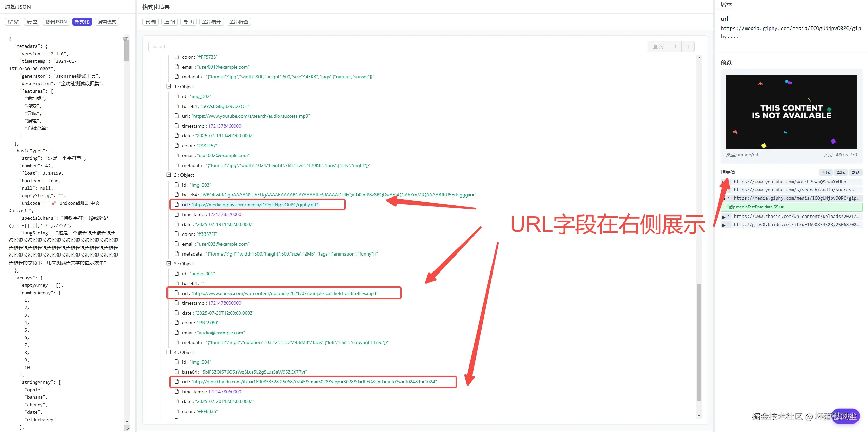
Task: Collapse the "2 : Object" tree node
Action: tap(169, 175)
